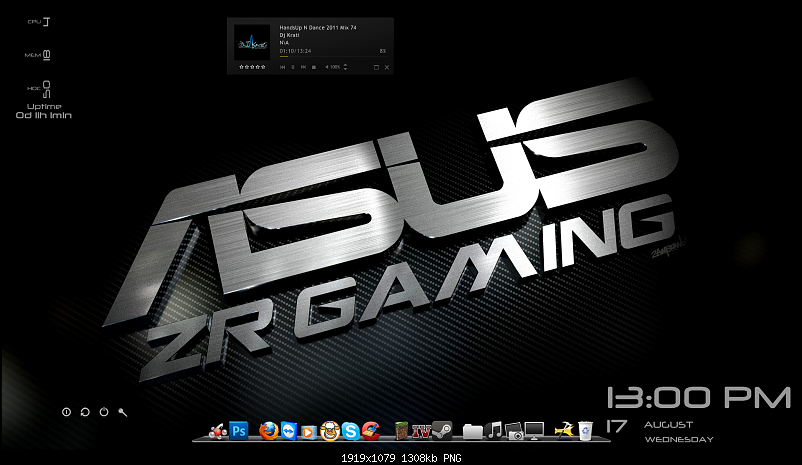Click the CPU usage meter
Image resolution: width=802 pixels, height=465 pixels.
39,21
